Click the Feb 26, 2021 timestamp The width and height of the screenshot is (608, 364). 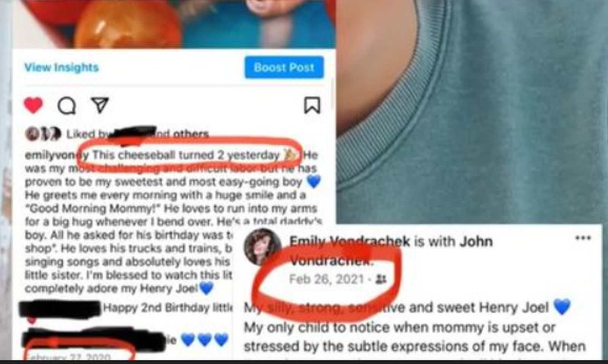327,279
